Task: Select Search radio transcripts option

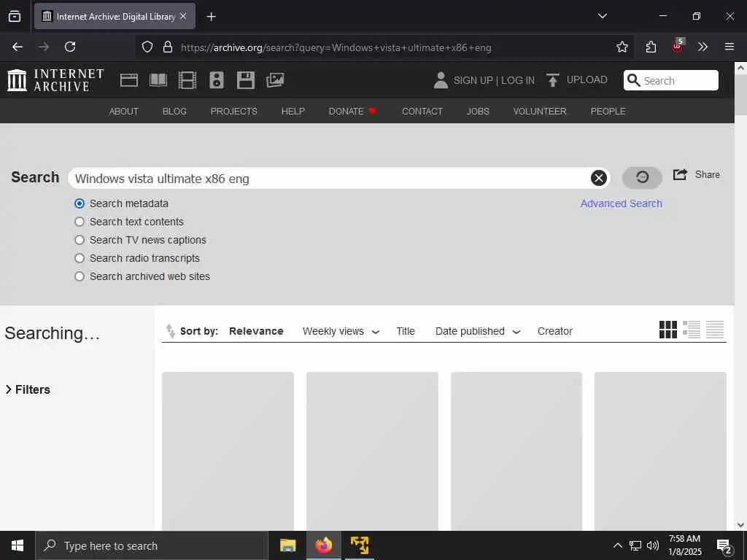Action: [x=80, y=258]
